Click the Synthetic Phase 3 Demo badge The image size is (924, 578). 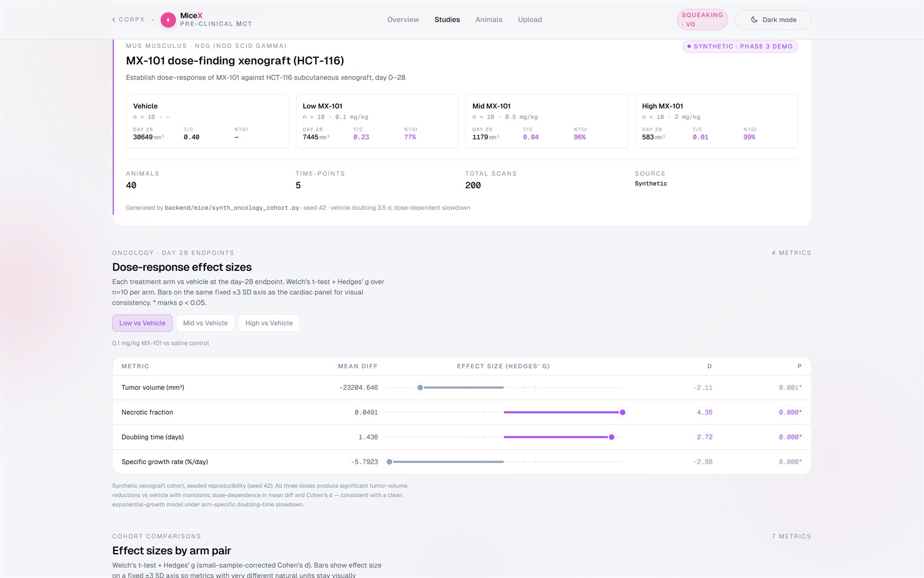pos(740,46)
